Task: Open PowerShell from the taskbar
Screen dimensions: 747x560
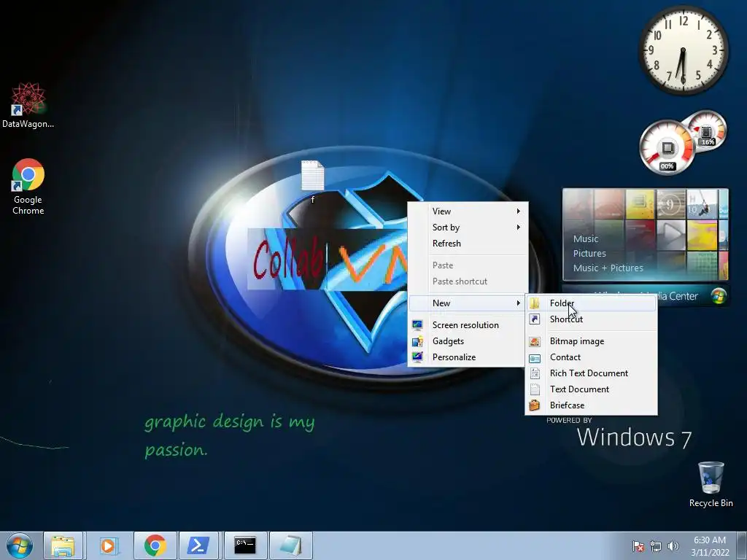Action: 198,545
